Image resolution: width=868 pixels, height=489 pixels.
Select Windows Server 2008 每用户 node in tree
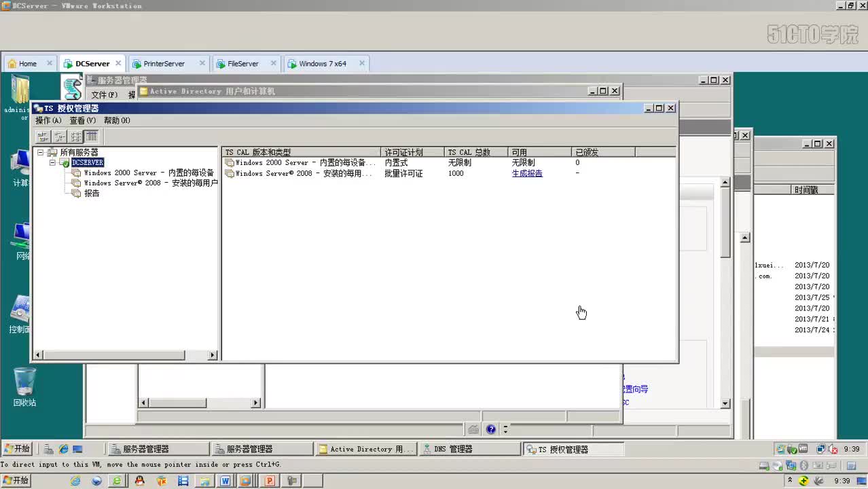click(x=151, y=183)
